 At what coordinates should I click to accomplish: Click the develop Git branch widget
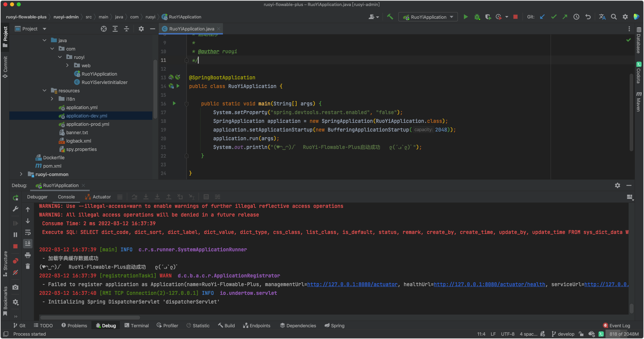pyautogui.click(x=563, y=334)
